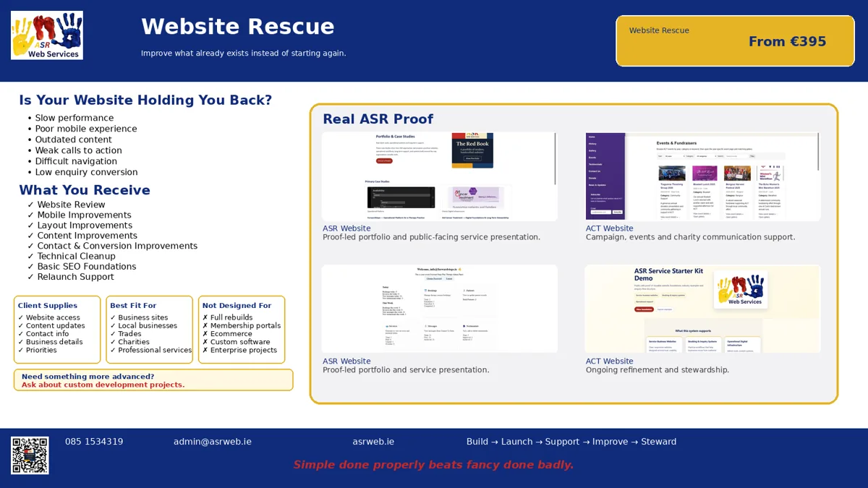This screenshot has width=868, height=488.
Task: Click 'Simple done properly beats fancy' slogan
Action: point(433,465)
